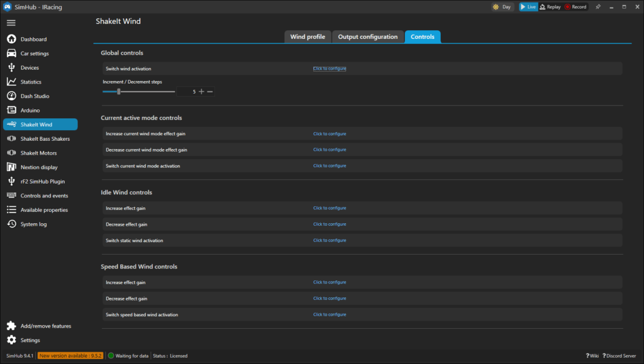The width and height of the screenshot is (644, 364).
Task: Click the Available properties list icon
Action: tap(11, 210)
